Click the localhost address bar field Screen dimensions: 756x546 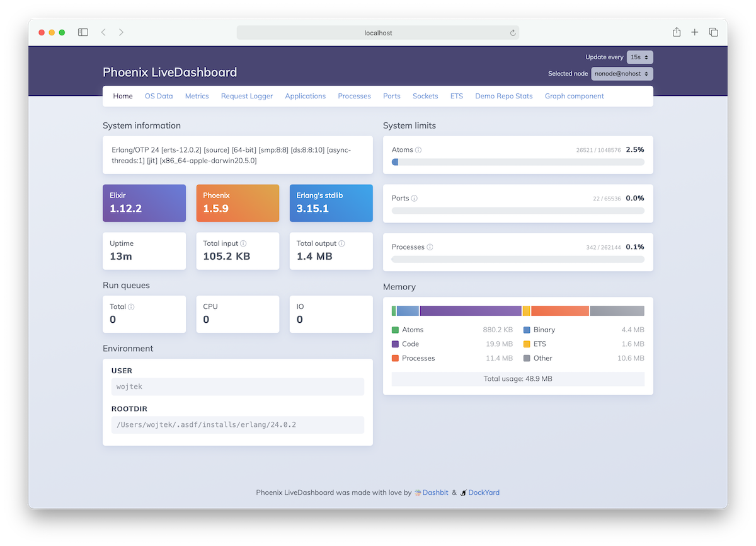378,32
